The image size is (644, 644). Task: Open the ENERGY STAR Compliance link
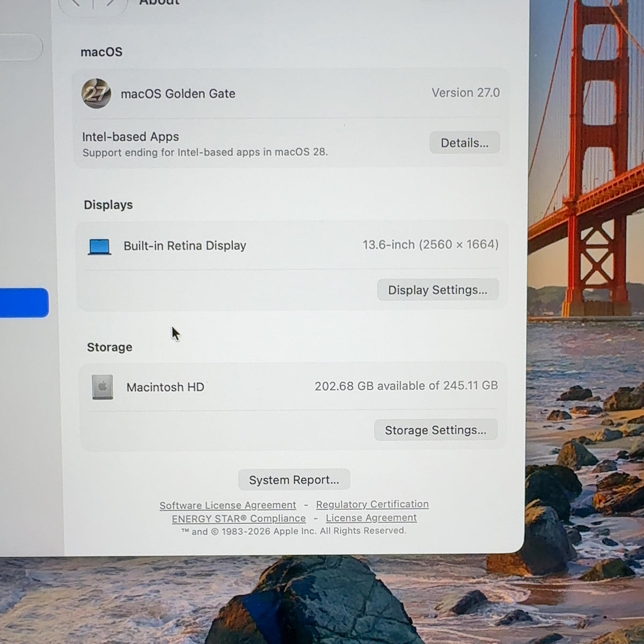click(239, 518)
